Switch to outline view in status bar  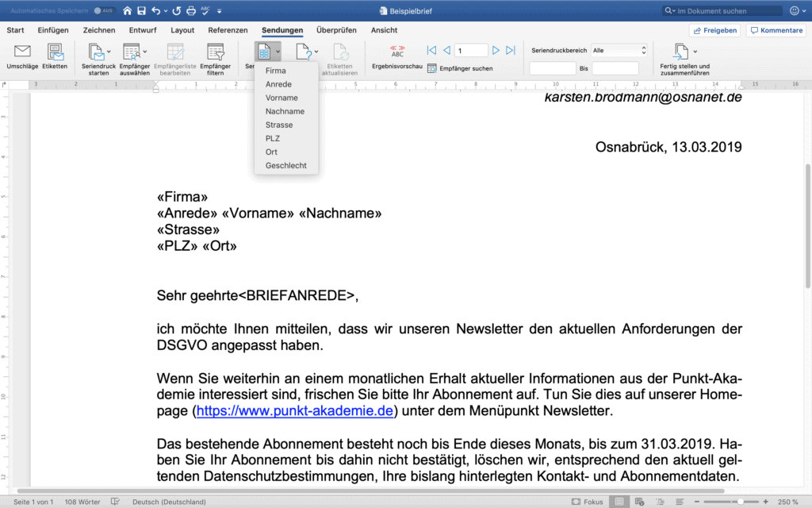660,502
